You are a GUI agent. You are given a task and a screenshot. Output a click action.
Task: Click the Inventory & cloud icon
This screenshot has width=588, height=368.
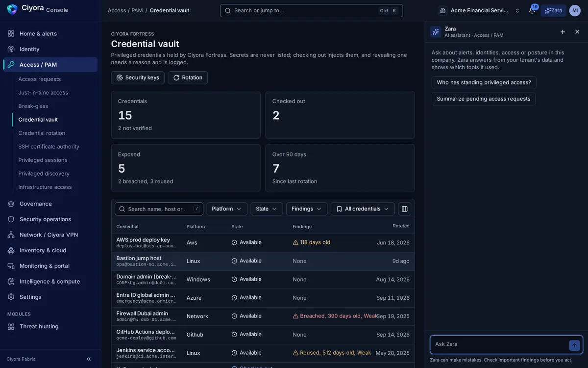[x=11, y=250]
